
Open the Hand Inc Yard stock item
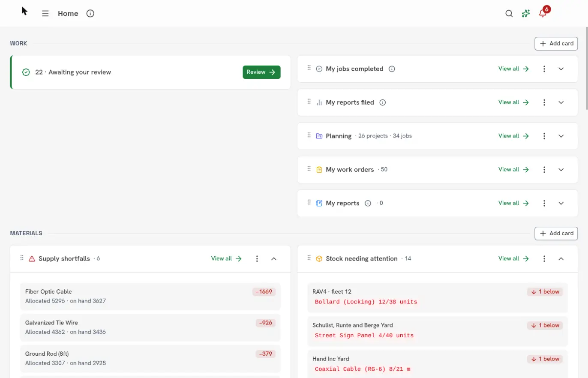click(438, 364)
